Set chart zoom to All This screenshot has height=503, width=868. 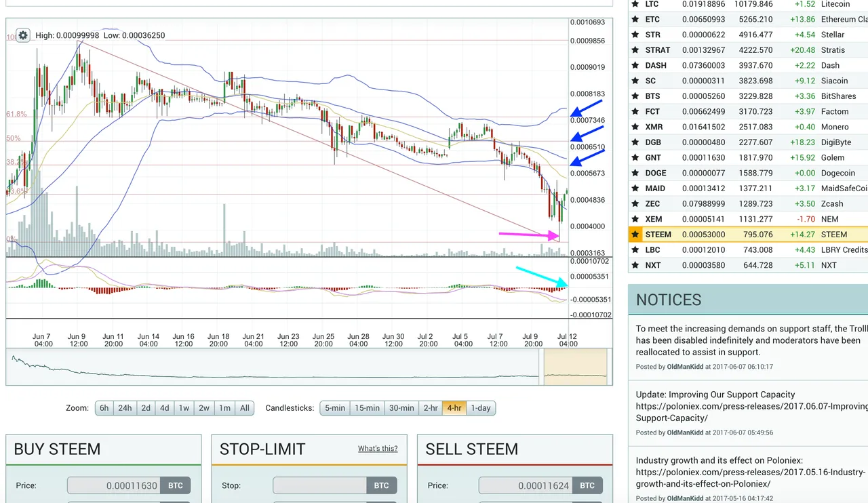tap(245, 408)
